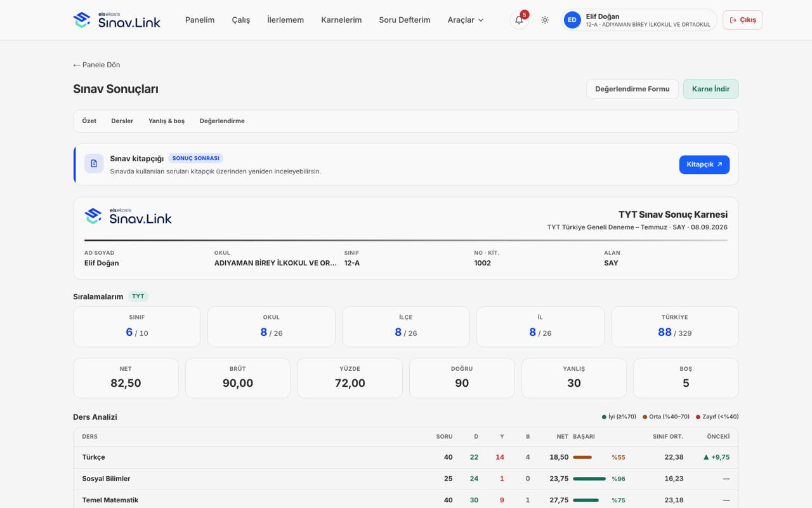Select the TÜRKİYE ranking card 88 / 329
Image resolution: width=812 pixels, height=508 pixels.
675,327
